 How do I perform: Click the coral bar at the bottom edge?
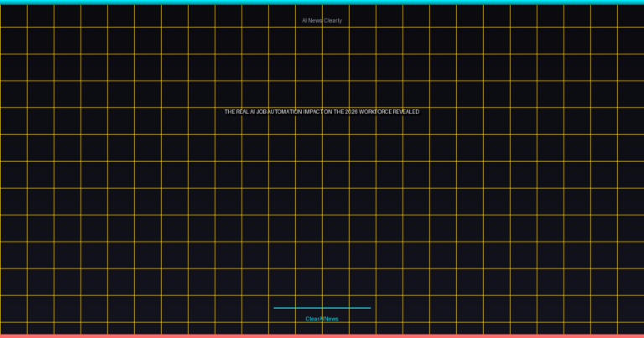click(322, 335)
